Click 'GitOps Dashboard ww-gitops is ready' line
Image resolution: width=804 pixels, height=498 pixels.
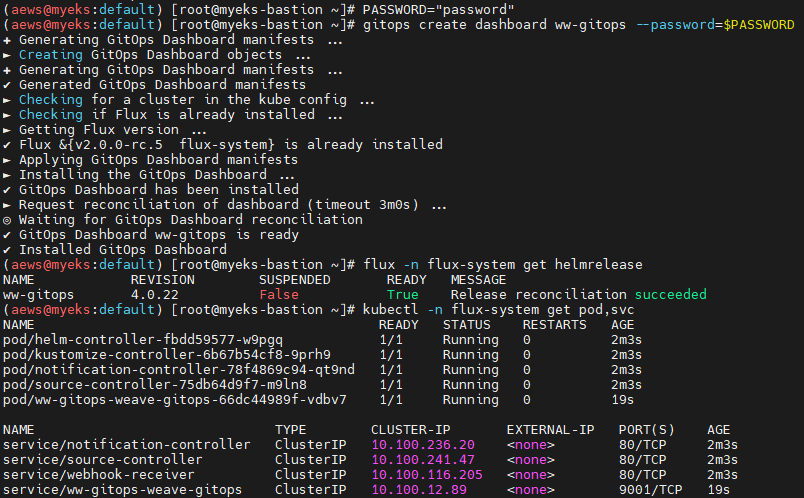click(158, 234)
